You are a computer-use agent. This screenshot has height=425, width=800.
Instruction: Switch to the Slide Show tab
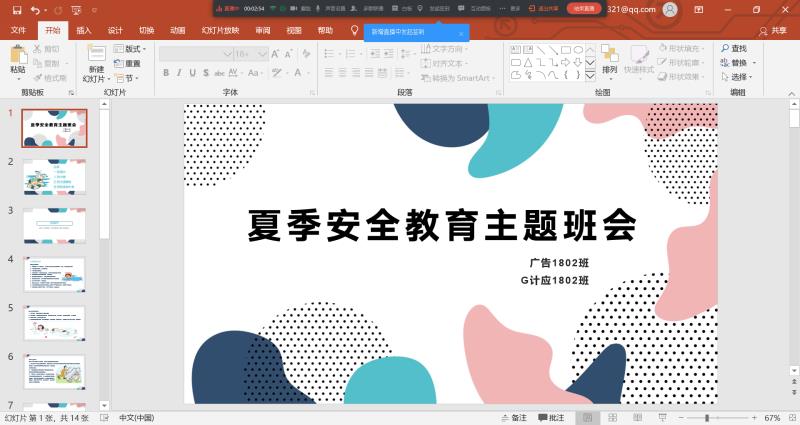[x=220, y=31]
